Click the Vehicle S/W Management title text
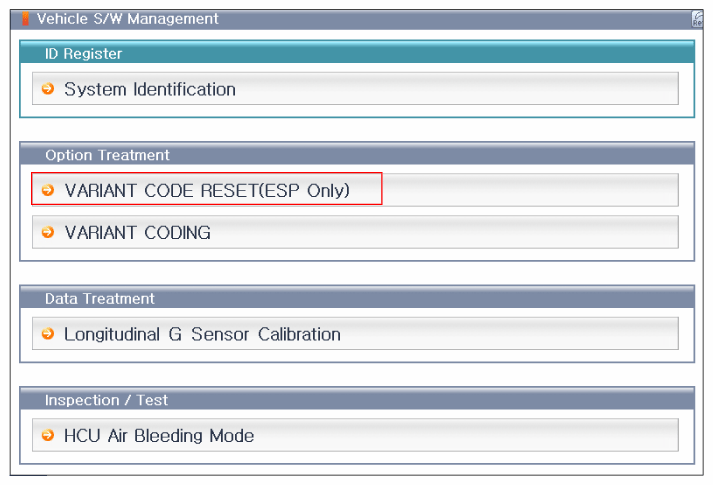713x485 pixels. [x=128, y=19]
